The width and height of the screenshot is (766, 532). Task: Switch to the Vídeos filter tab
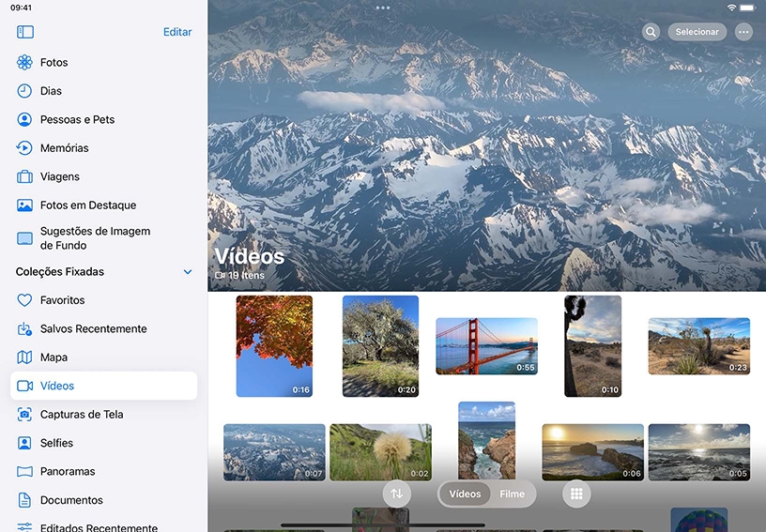pos(465,494)
